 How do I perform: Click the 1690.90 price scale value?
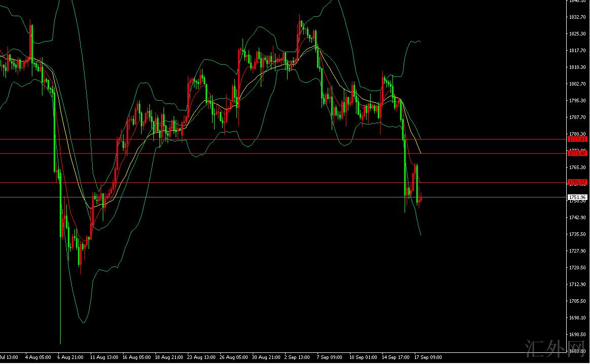tap(578, 335)
